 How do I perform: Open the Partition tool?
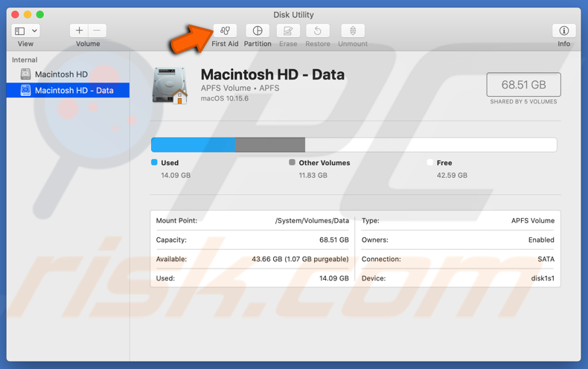258,31
